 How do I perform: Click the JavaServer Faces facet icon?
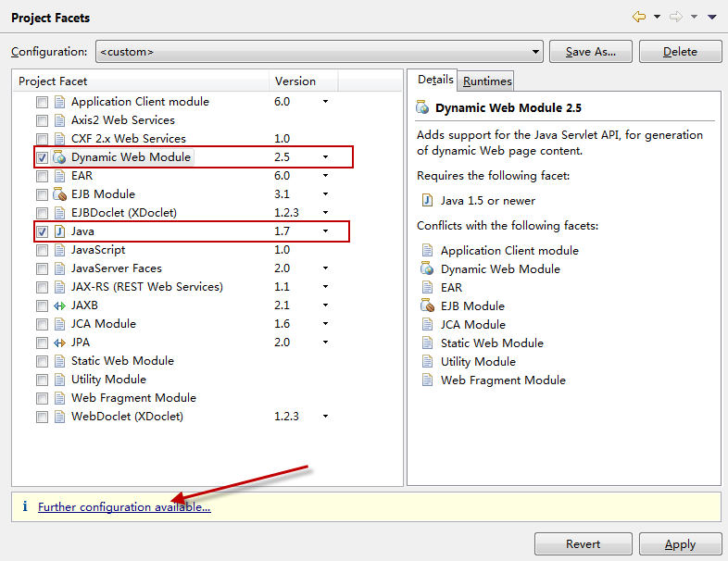click(x=59, y=268)
